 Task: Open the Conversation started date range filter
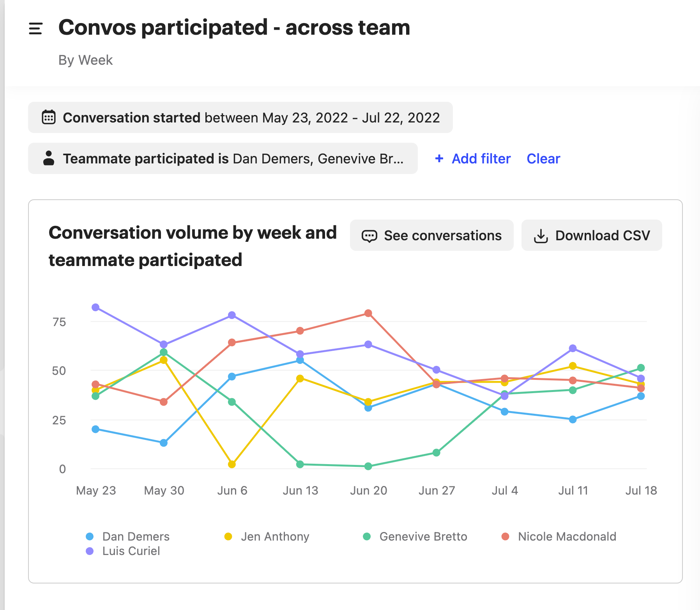(x=240, y=117)
